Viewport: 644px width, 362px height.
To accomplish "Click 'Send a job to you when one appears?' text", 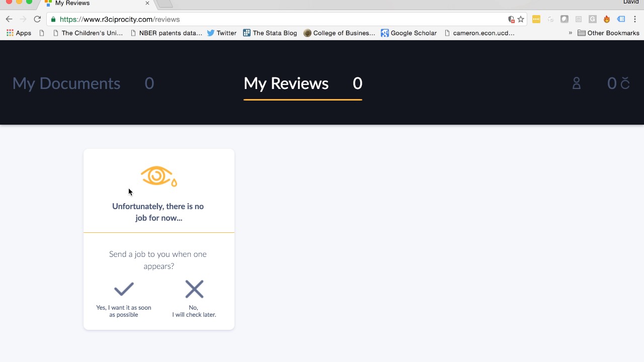I will [x=158, y=260].
